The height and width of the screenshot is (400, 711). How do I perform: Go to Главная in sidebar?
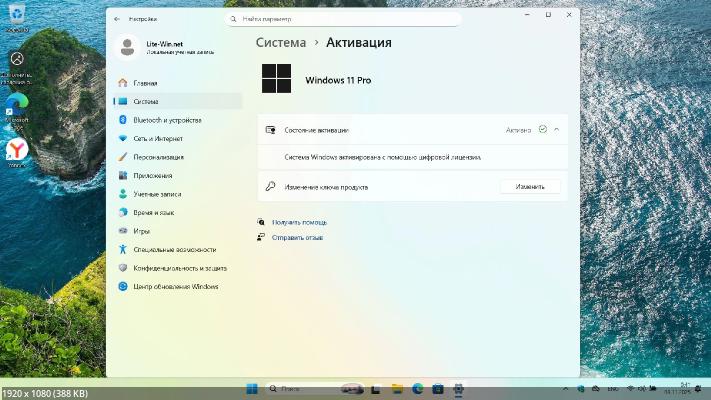pyautogui.click(x=145, y=83)
